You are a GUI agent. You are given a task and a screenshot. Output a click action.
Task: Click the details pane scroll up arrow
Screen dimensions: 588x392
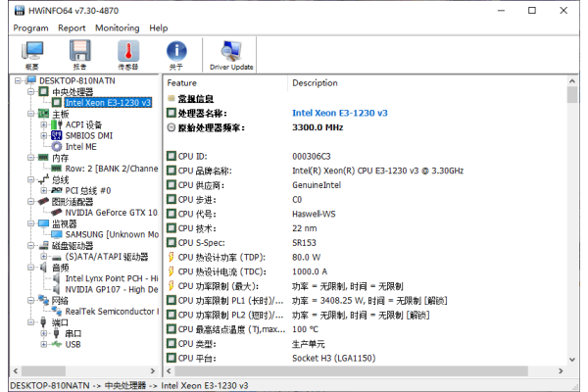coord(572,81)
